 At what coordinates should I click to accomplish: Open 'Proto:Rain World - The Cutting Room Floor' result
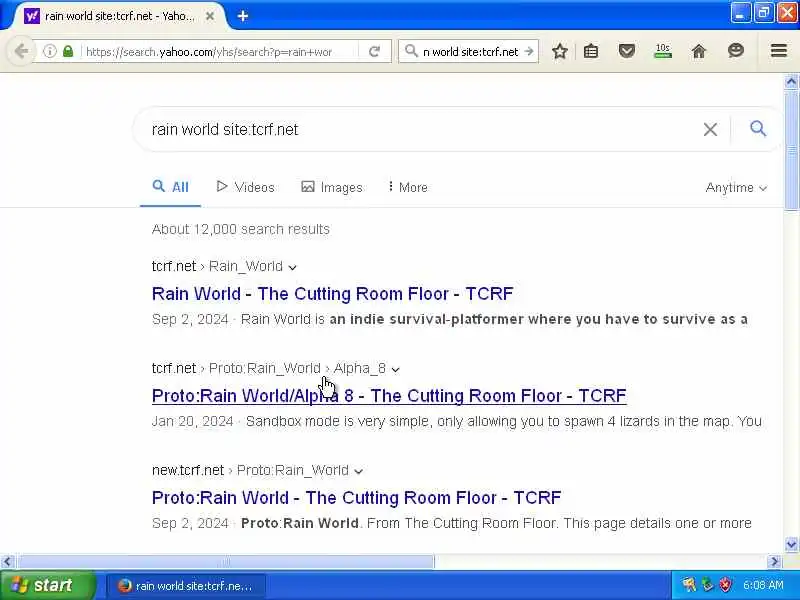point(357,498)
